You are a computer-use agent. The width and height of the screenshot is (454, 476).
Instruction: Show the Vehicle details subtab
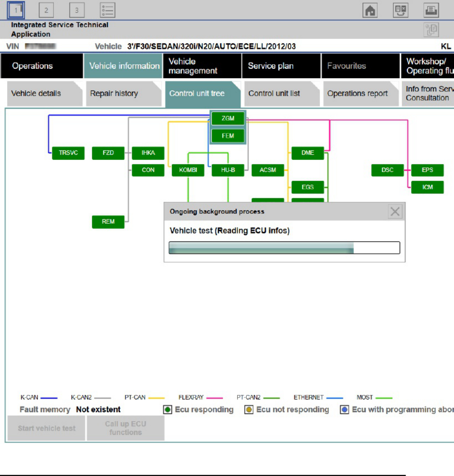pyautogui.click(x=45, y=93)
